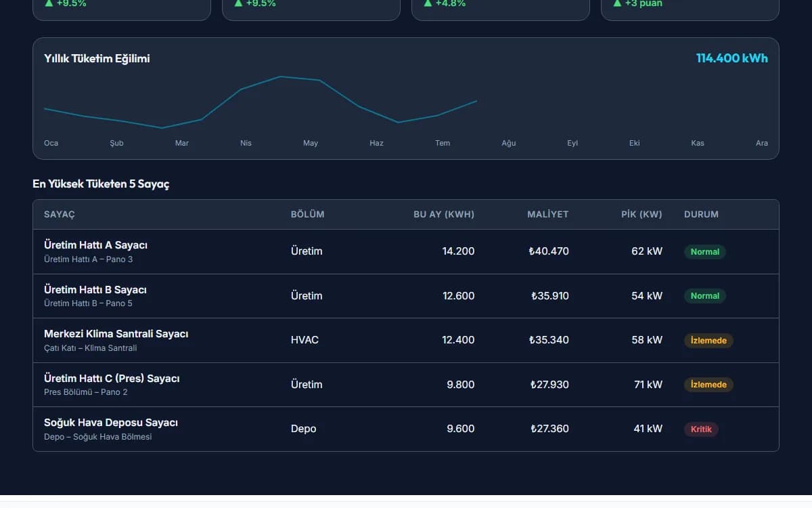Open Merkezi Klima Santrali Sayacı entry
This screenshot has height=508, width=812.
[x=406, y=341]
